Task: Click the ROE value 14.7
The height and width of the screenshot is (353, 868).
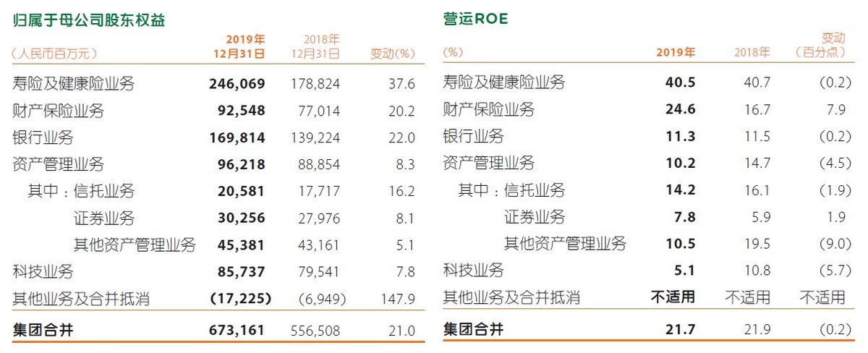Action: [x=757, y=163]
